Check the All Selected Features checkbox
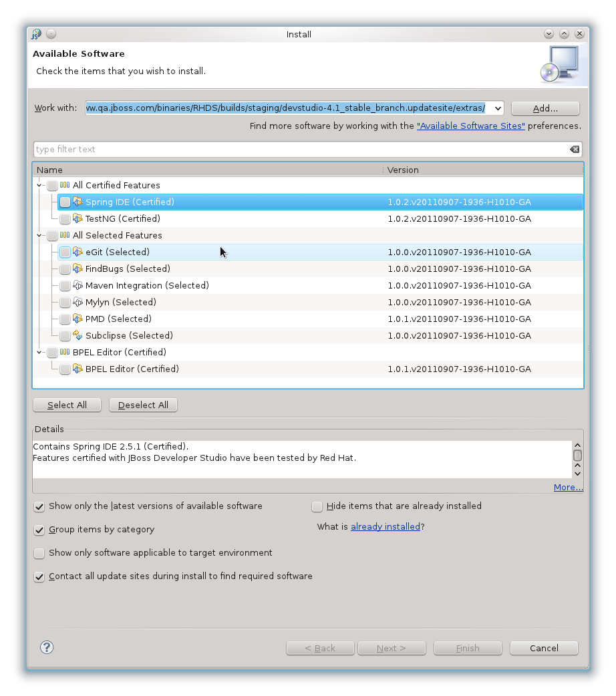The height and width of the screenshot is (696, 616). [x=52, y=236]
